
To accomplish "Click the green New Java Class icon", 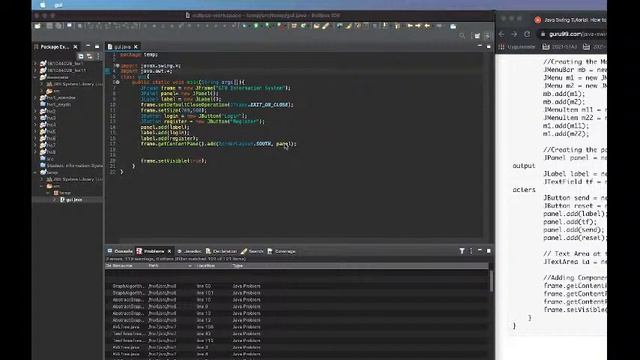I will tap(304, 26).
